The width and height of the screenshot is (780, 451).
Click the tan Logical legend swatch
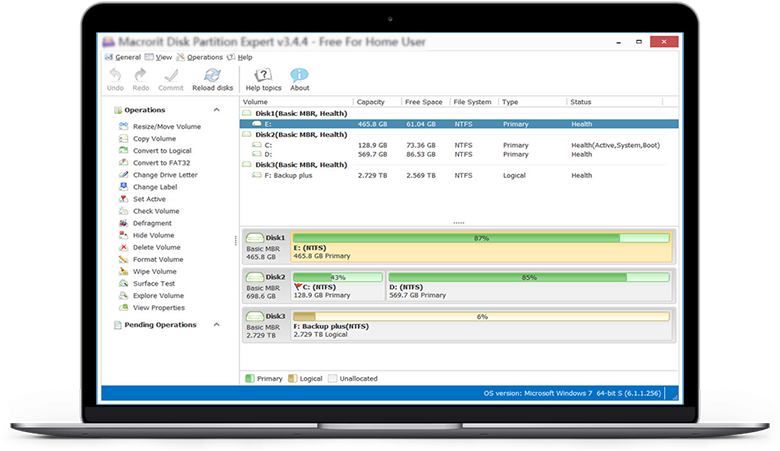[x=292, y=379]
